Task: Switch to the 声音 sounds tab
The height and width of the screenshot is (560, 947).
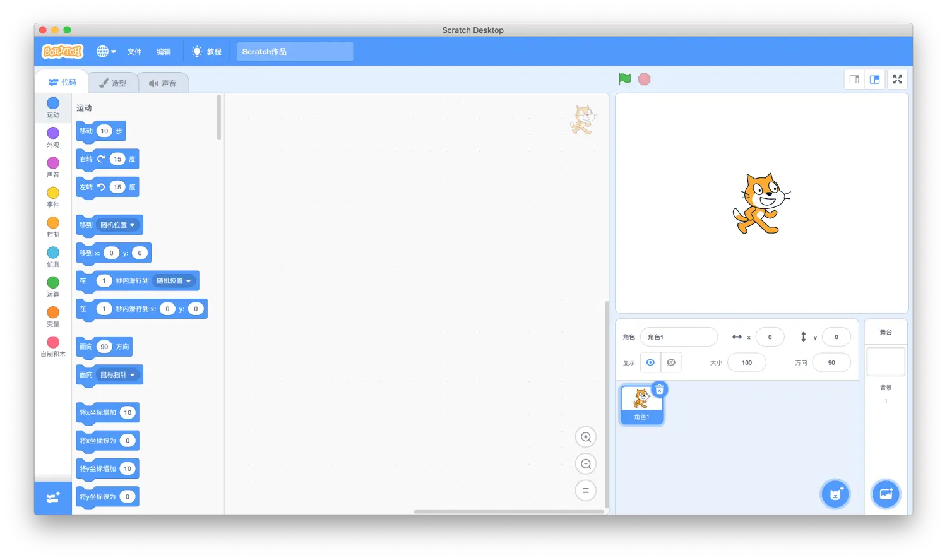Action: coord(163,83)
